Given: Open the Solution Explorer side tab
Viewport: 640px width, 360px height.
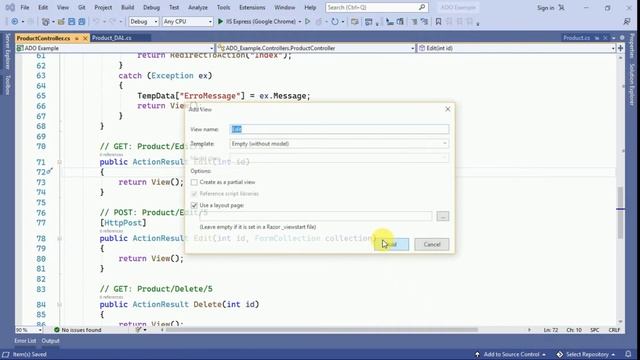Looking at the screenshot, I should pyautogui.click(x=632, y=84).
